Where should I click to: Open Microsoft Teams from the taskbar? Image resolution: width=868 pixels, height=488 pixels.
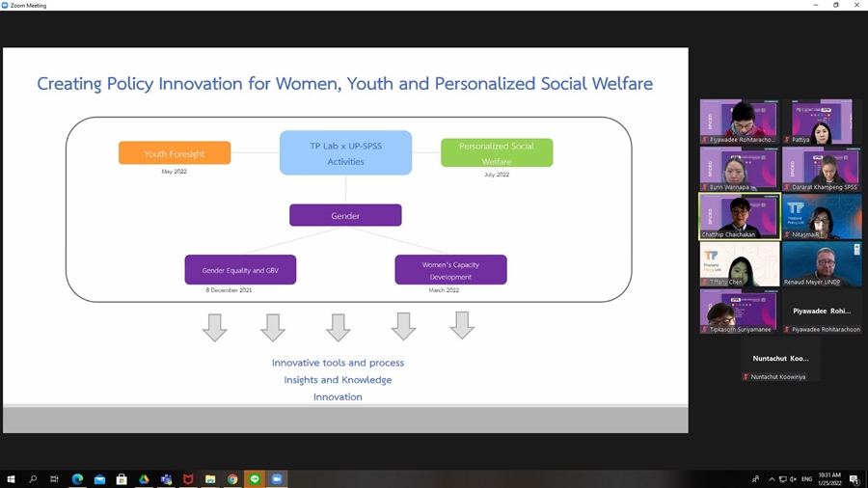coord(166,479)
